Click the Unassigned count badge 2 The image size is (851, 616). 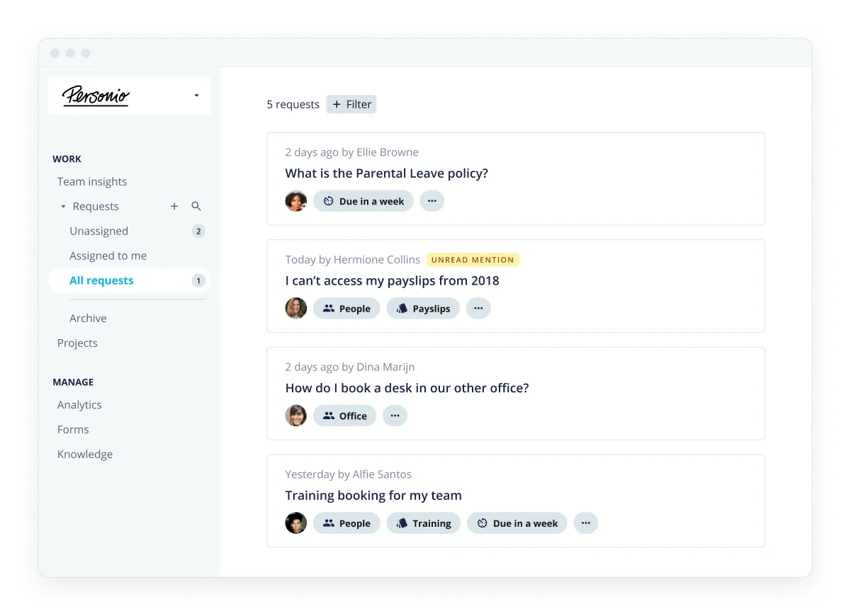tap(198, 231)
